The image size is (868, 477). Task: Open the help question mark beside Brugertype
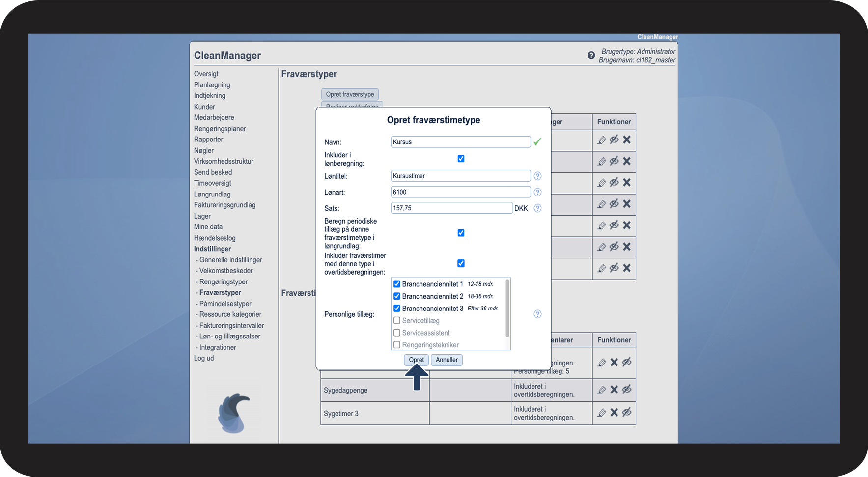591,56
